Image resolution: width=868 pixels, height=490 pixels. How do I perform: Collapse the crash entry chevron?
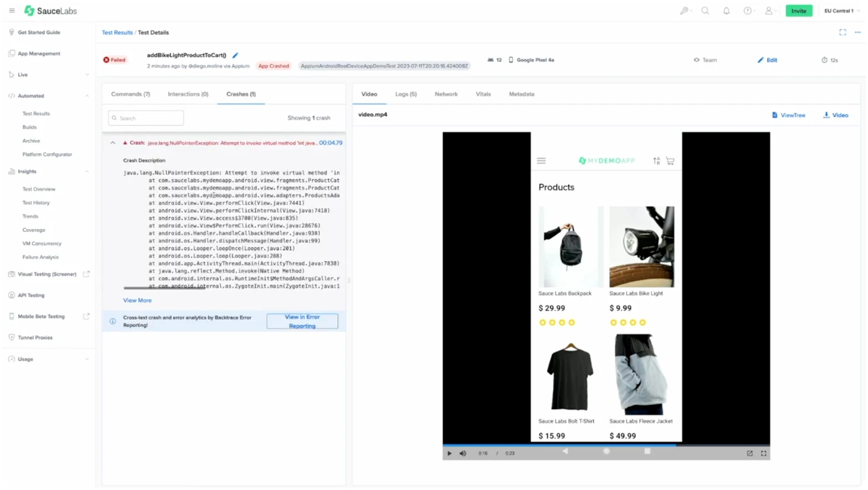point(113,143)
